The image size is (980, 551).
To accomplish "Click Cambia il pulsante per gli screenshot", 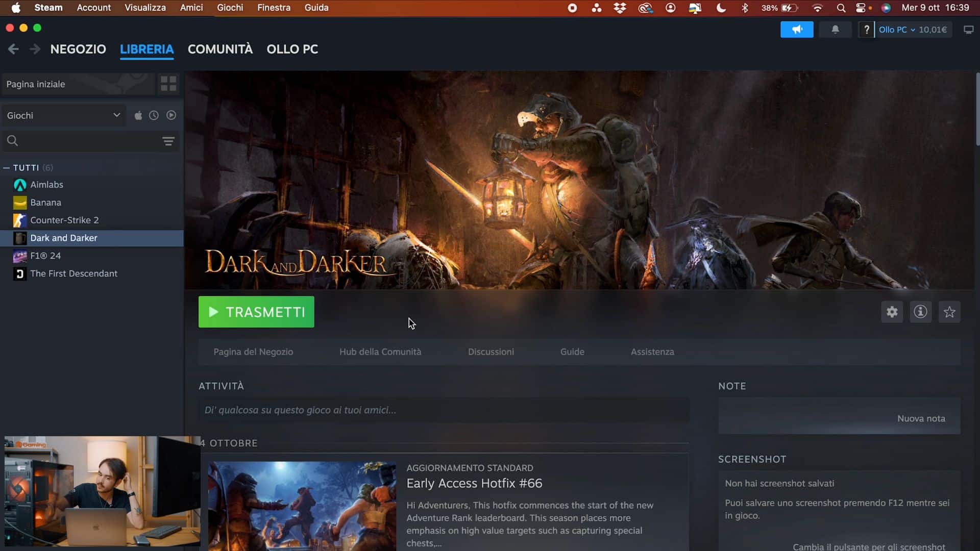I will (869, 546).
